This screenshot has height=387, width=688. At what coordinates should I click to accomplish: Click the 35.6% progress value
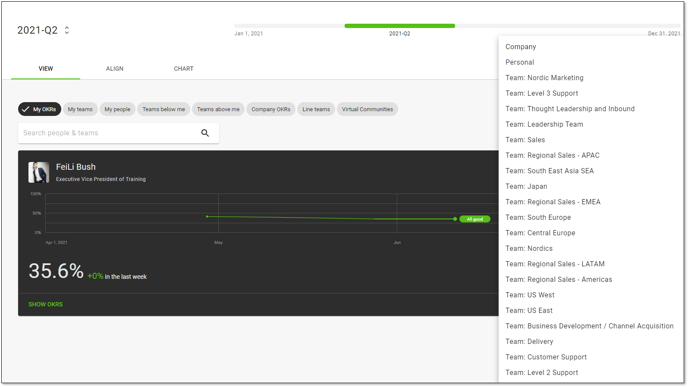[x=56, y=271]
